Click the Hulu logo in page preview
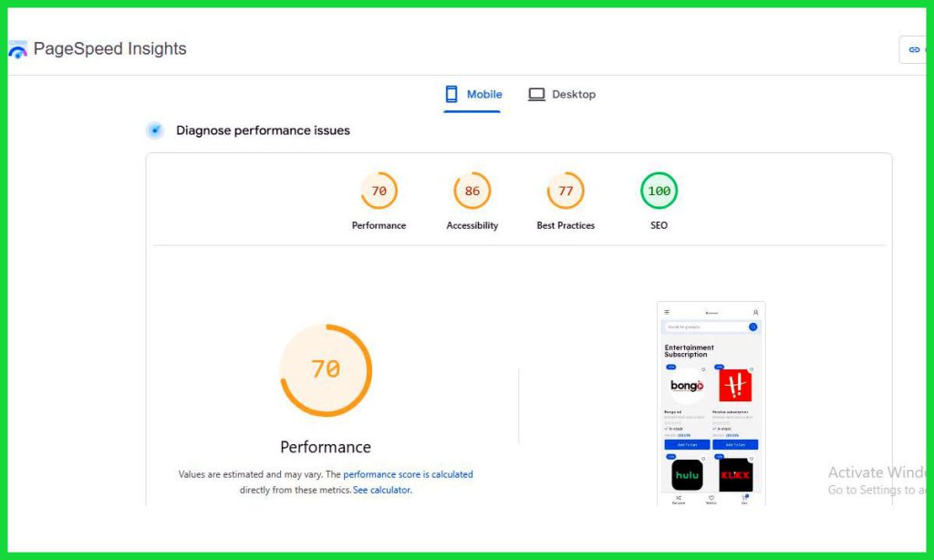934x560 pixels. 687,475
